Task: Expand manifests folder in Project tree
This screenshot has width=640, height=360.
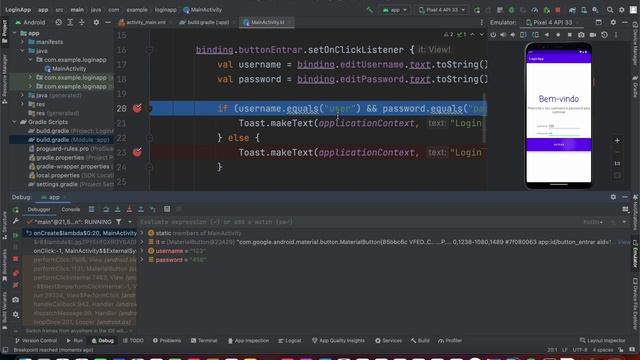Action: pos(22,42)
